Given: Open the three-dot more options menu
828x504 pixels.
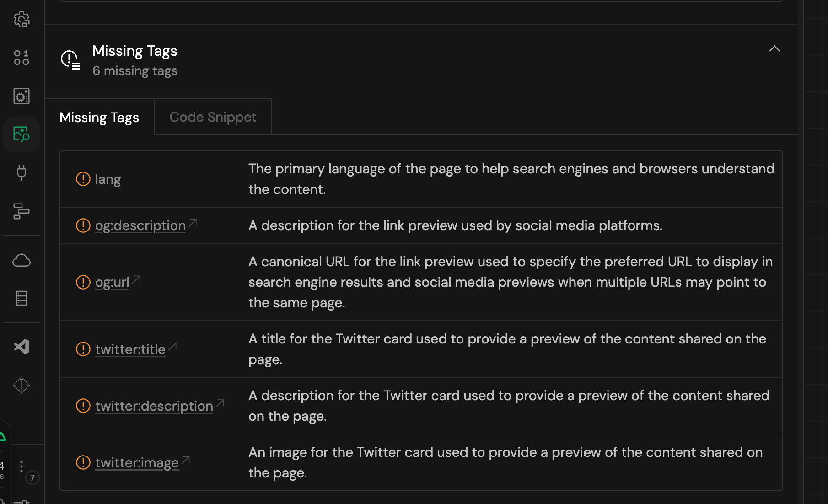Looking at the screenshot, I should click(22, 466).
